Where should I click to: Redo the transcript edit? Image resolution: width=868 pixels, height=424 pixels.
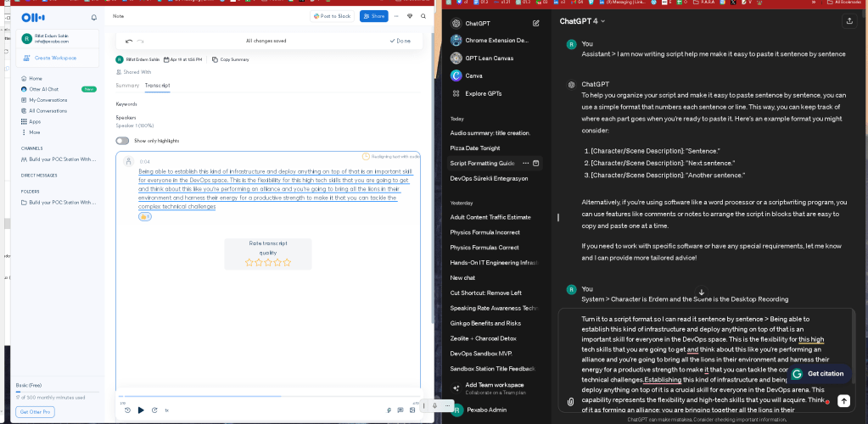pos(141,41)
